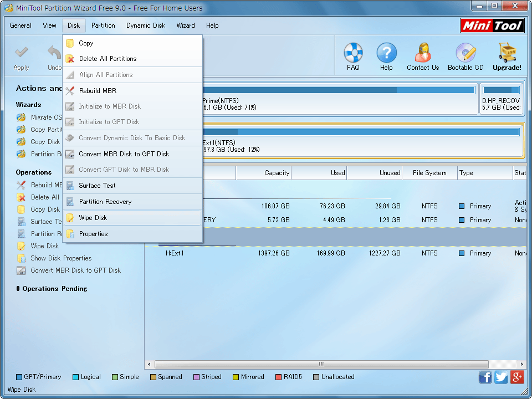Viewport: 532px width, 399px height.
Task: Click the Migrate OS wizard icon
Action: (21, 117)
